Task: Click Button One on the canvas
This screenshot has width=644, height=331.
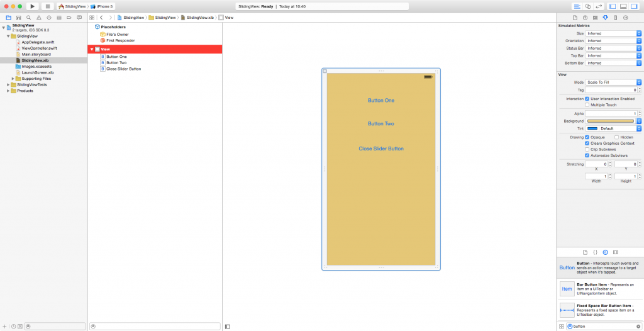Action: (381, 100)
